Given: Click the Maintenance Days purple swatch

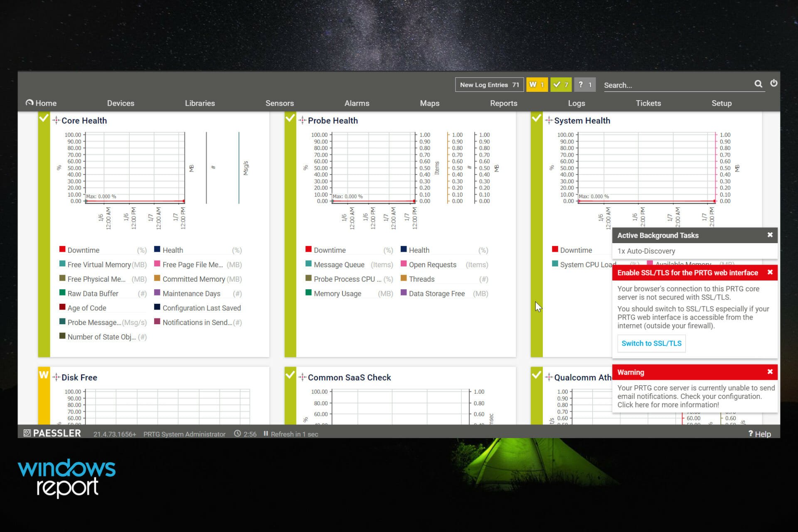Looking at the screenshot, I should [x=157, y=293].
